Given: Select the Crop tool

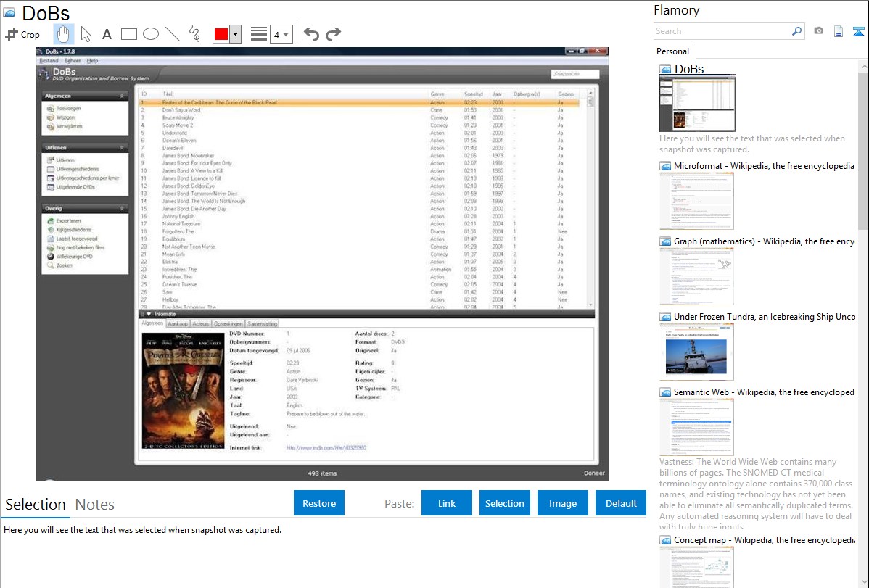Looking at the screenshot, I should point(22,34).
